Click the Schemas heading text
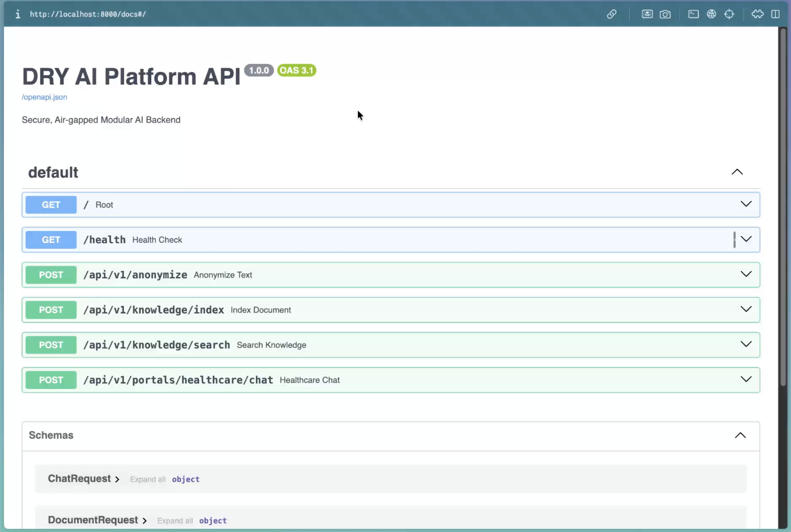The image size is (791, 532). click(51, 435)
